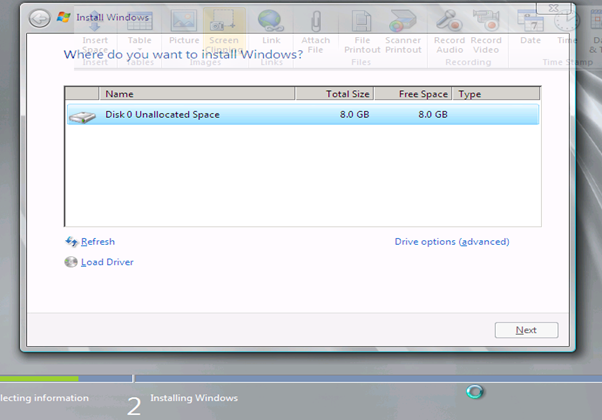This screenshot has height=420, width=602.
Task: Open Drive options (advanced)
Action: point(452,242)
